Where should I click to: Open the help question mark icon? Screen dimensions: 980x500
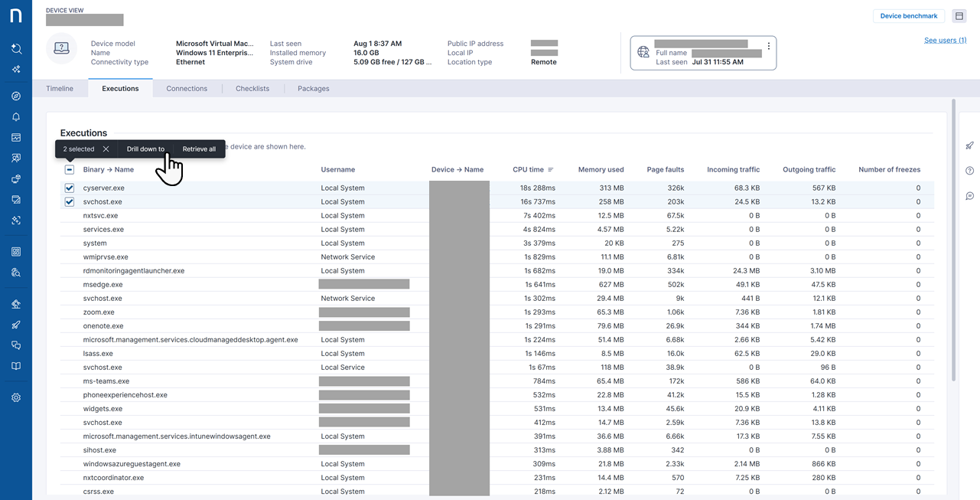[x=969, y=171]
